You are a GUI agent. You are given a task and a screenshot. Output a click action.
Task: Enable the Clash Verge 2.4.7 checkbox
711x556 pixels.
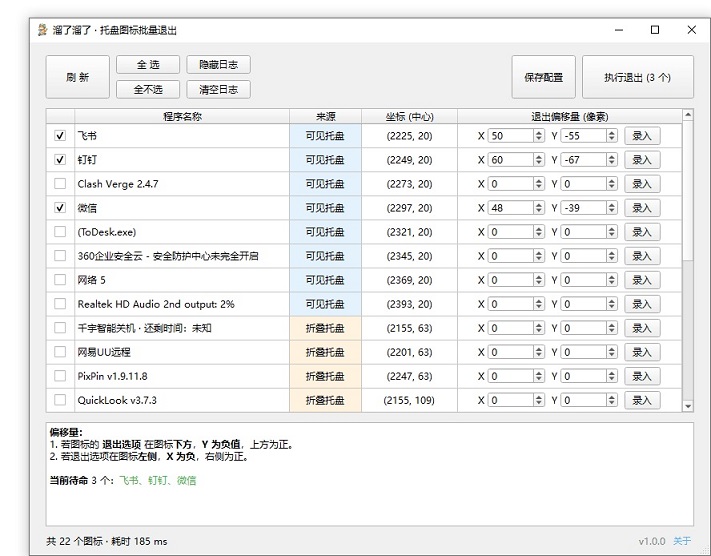(60, 184)
